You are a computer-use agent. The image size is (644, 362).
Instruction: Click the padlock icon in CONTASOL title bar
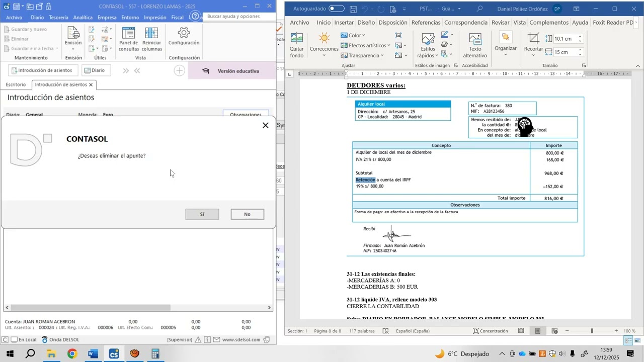[48, 7]
